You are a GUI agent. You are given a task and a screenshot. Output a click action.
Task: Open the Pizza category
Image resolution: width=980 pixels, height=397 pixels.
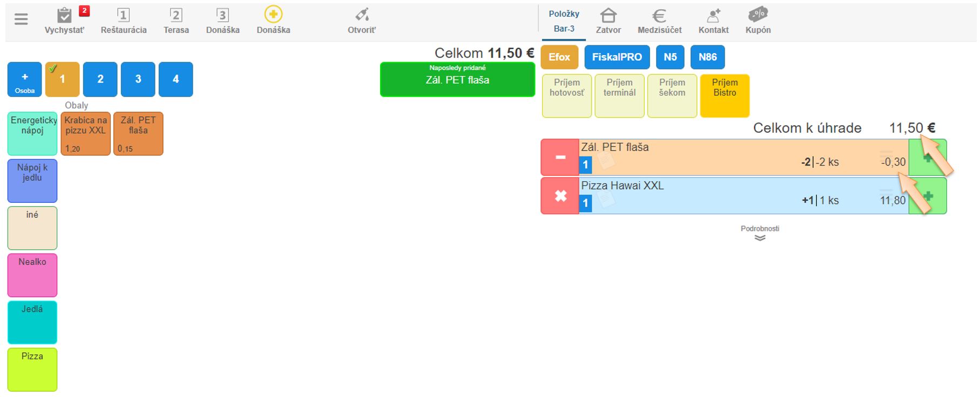pos(32,369)
